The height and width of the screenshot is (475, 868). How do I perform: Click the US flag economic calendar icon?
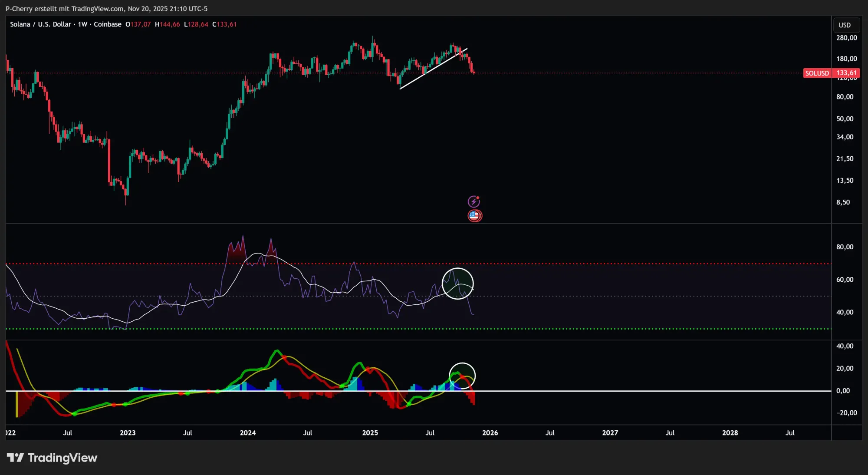point(475,215)
